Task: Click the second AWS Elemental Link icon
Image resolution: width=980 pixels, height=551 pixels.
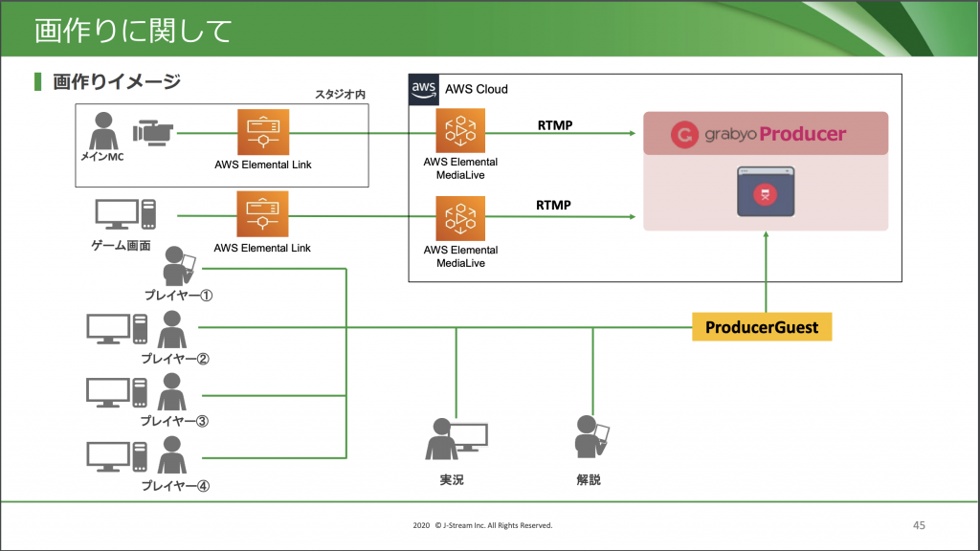Action: click(x=263, y=214)
